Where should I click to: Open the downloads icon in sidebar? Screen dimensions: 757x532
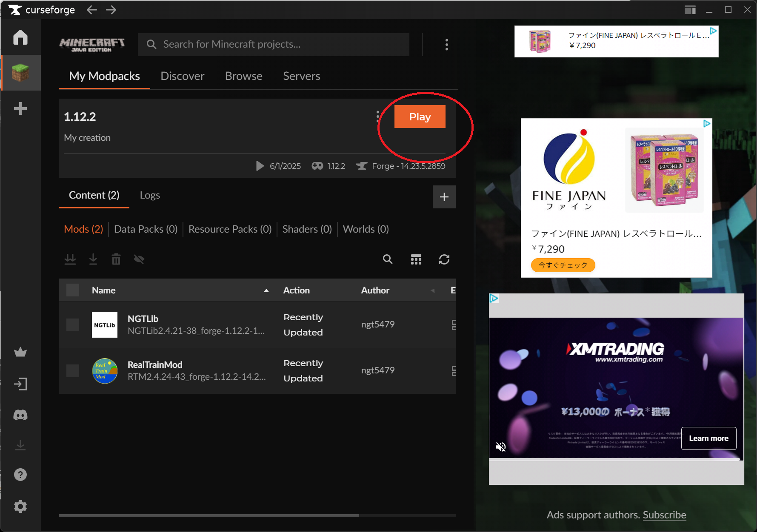[x=20, y=445]
